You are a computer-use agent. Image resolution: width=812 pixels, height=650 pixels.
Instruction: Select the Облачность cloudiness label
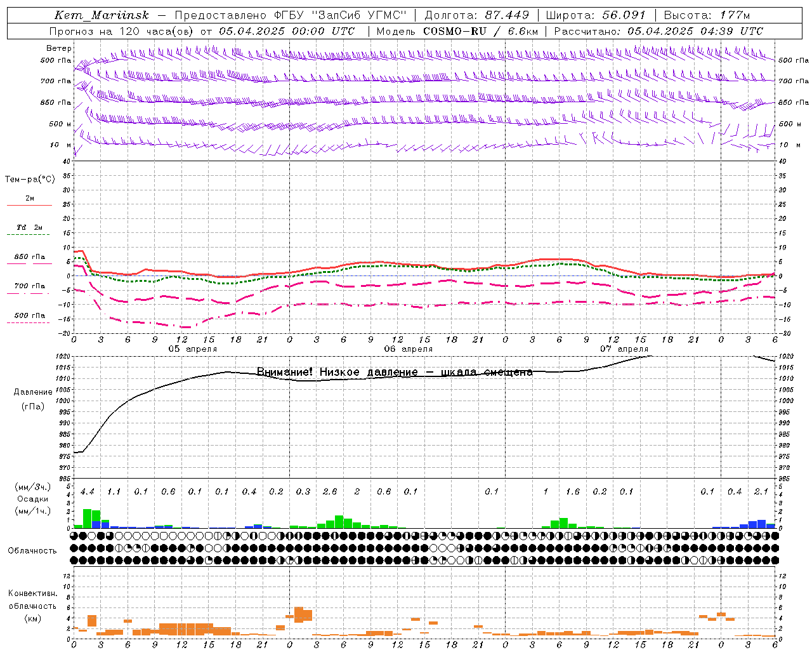(x=32, y=551)
